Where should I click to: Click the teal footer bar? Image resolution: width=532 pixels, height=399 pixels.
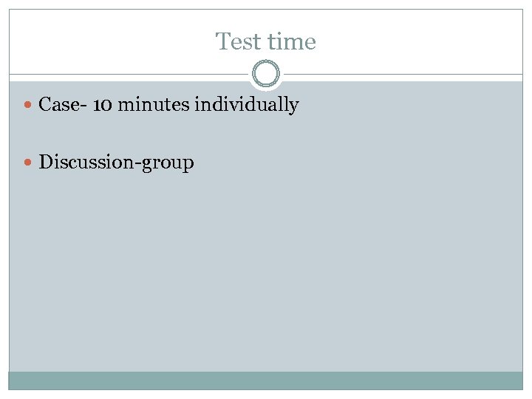tap(266, 381)
